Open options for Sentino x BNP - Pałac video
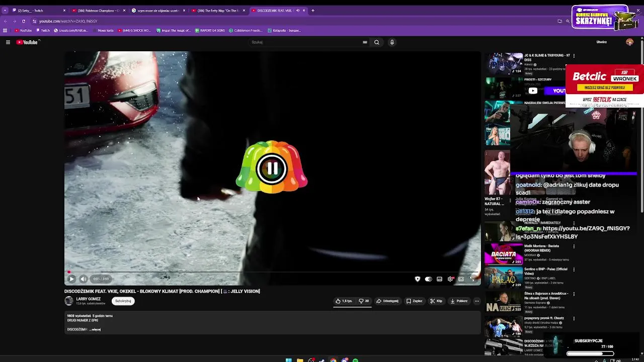This screenshot has height=362, width=644. click(574, 269)
